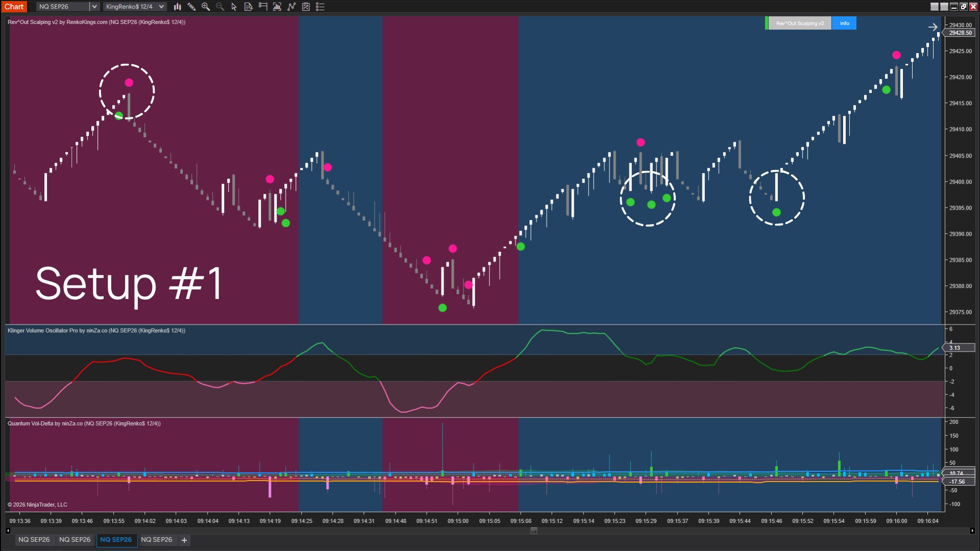Open the Indicators icon in toolbar
This screenshot has width=980, height=551.
pos(277,7)
